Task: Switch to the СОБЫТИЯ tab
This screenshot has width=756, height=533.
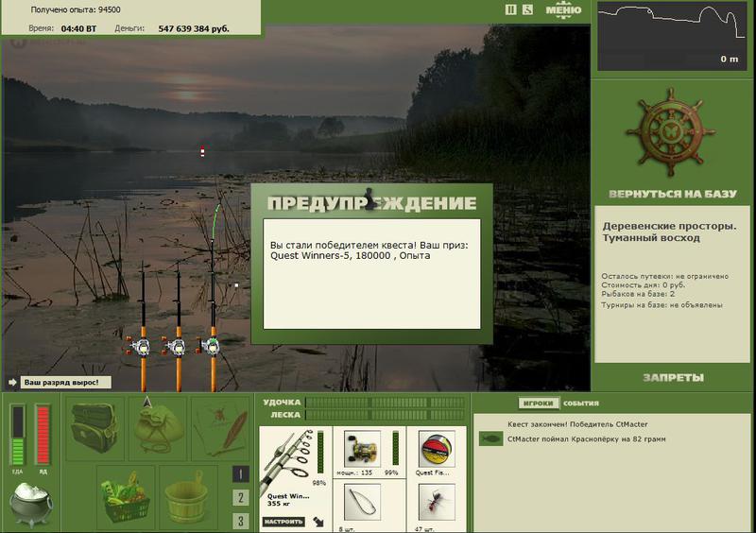Action: pos(581,404)
